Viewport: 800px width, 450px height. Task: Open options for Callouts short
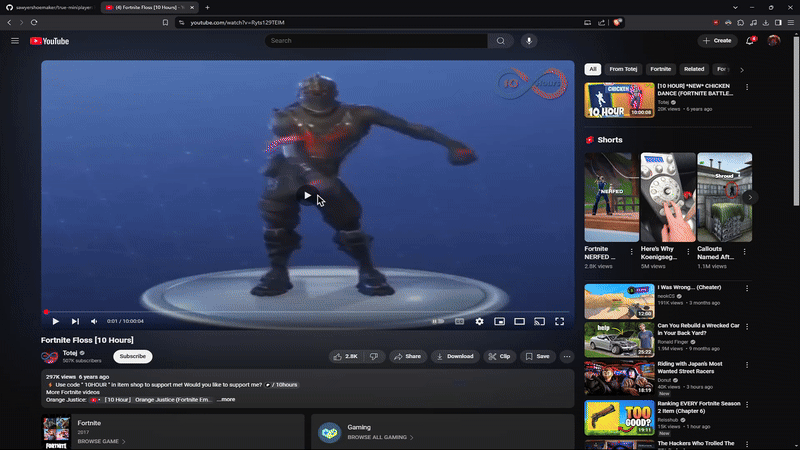(744, 252)
